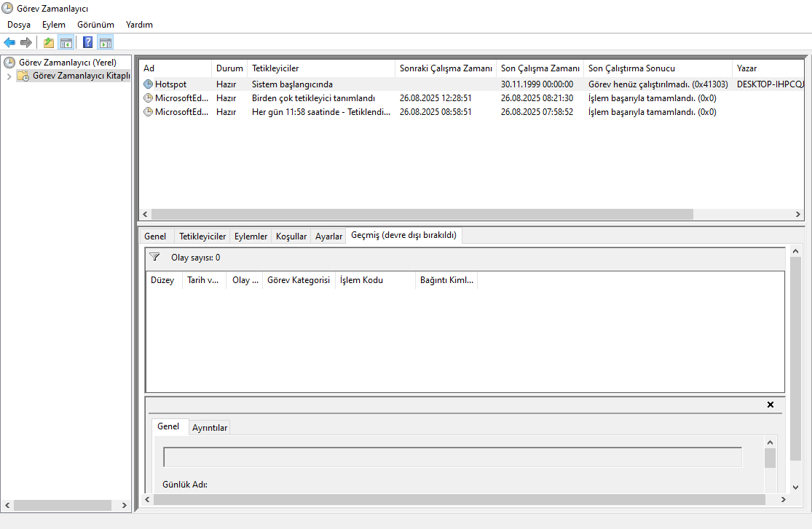
Task: Click the Back arrow toolbar icon
Action: tap(9, 42)
